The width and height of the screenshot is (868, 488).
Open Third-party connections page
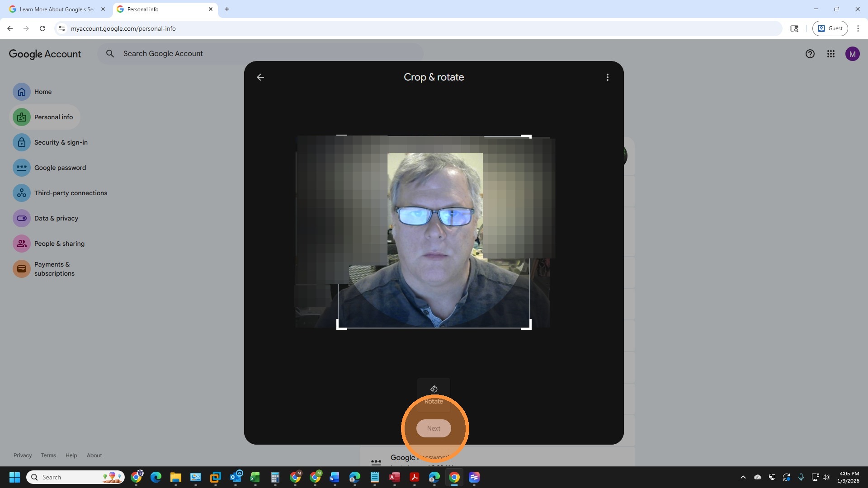[x=71, y=193]
